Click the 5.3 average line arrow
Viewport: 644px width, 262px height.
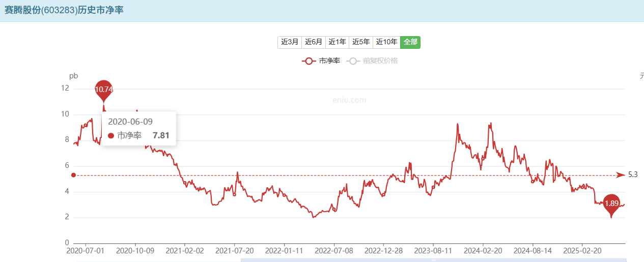click(621, 175)
